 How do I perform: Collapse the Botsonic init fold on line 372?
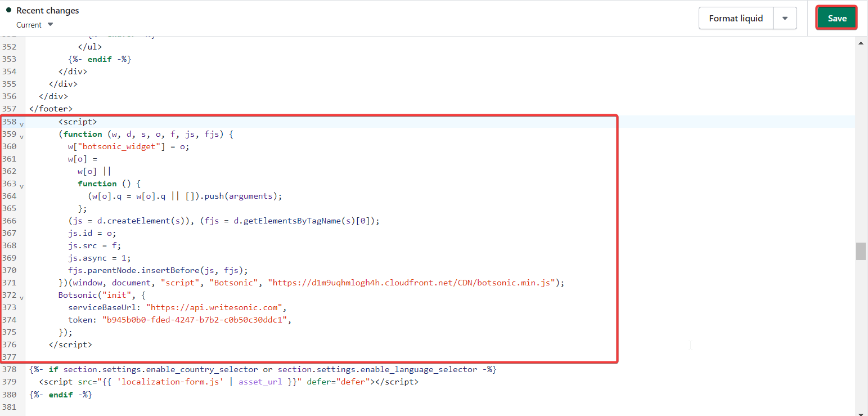click(21, 297)
